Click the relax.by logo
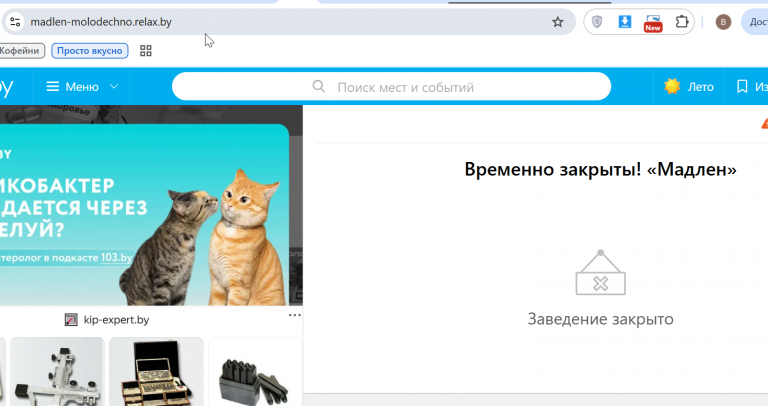 tap(6, 87)
